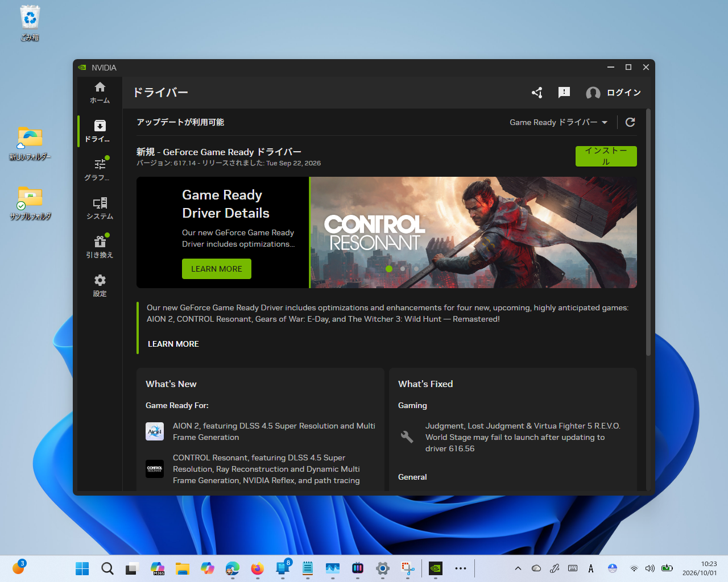Click the LEARN MORE text link below description
Screen dimensions: 728x582
[173, 344]
